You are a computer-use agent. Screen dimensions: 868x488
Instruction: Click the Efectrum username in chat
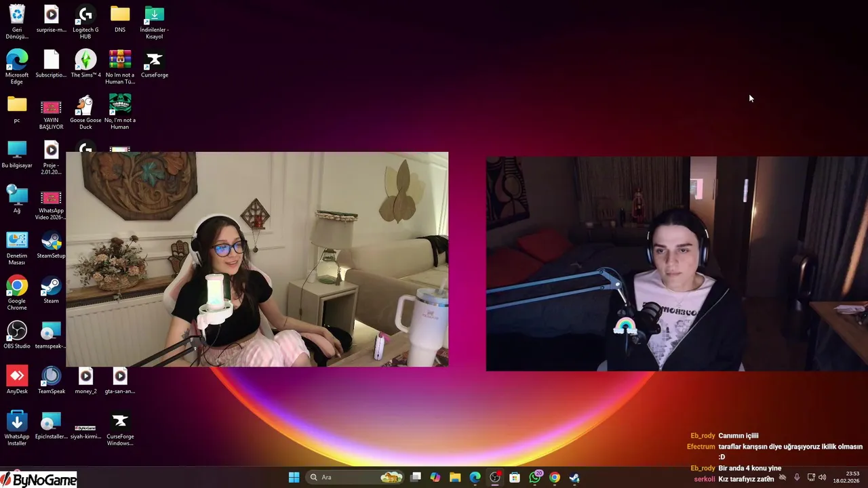click(x=701, y=447)
